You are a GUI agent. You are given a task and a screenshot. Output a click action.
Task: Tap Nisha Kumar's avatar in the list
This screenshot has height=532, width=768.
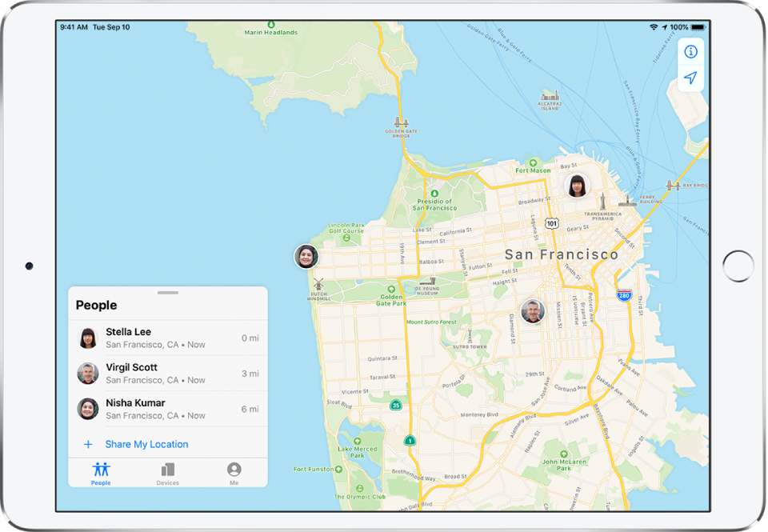(x=88, y=409)
